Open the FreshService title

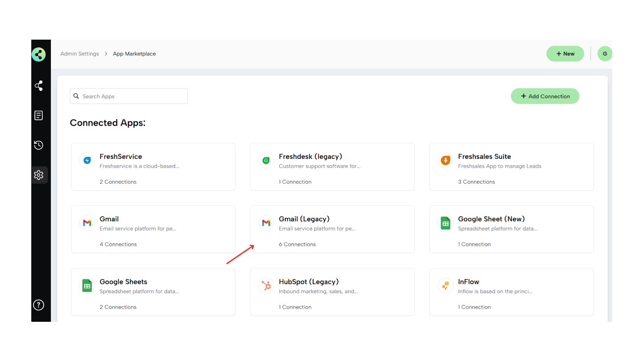pyautogui.click(x=121, y=156)
